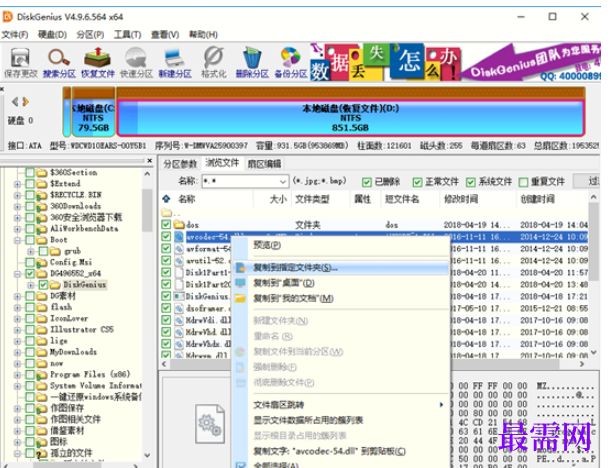The image size is (610, 468).
Task: Click the 360Downloads folder icon in tree
Action: tap(42, 206)
